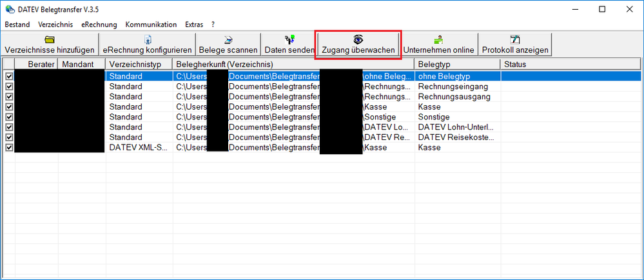This screenshot has height=280, width=644.
Task: Click the DATEV Belegtransfer title bar icon
Action: 9,9
